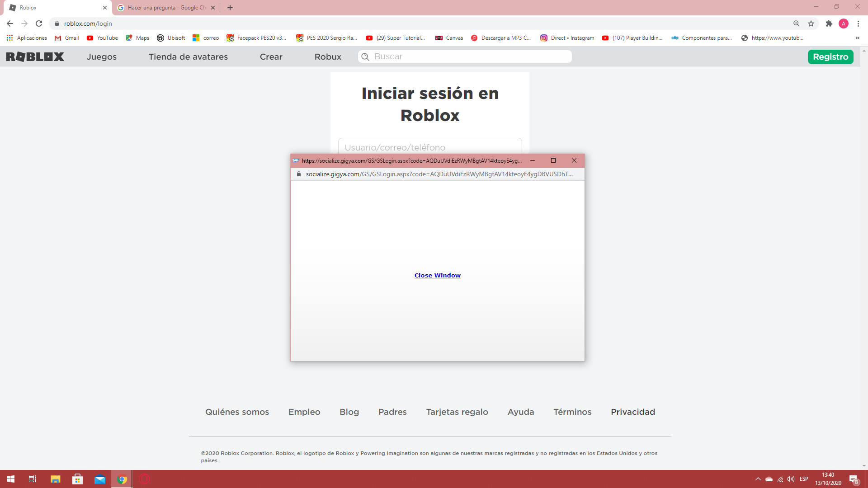868x488 pixels.
Task: Click the padlock in the gigya popup
Action: tap(299, 174)
